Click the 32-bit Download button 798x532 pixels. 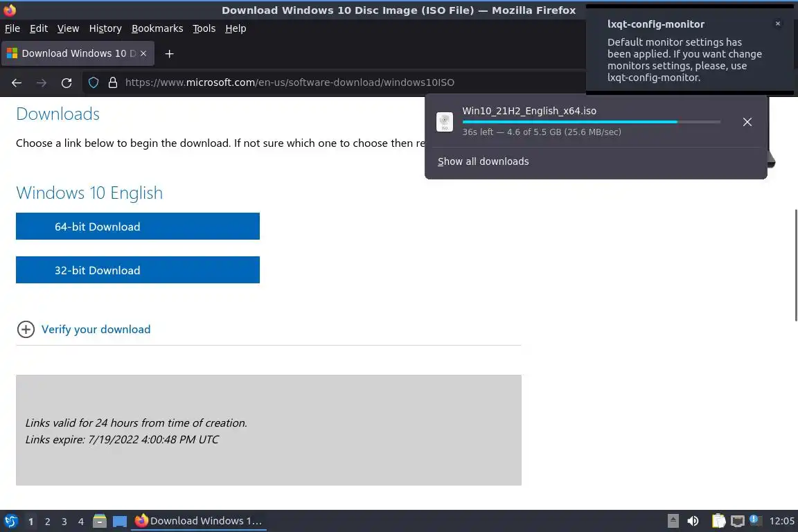[x=137, y=270]
